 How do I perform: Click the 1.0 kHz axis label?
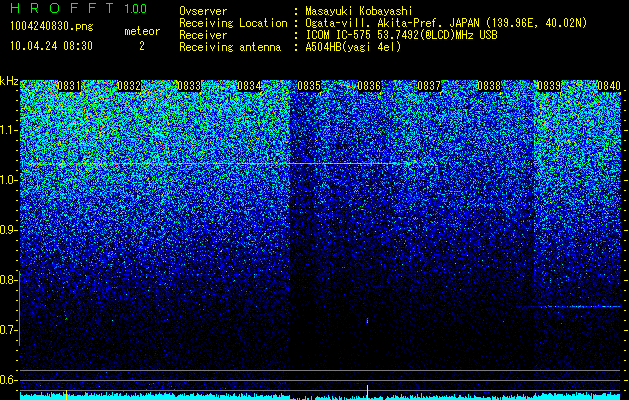[8, 180]
